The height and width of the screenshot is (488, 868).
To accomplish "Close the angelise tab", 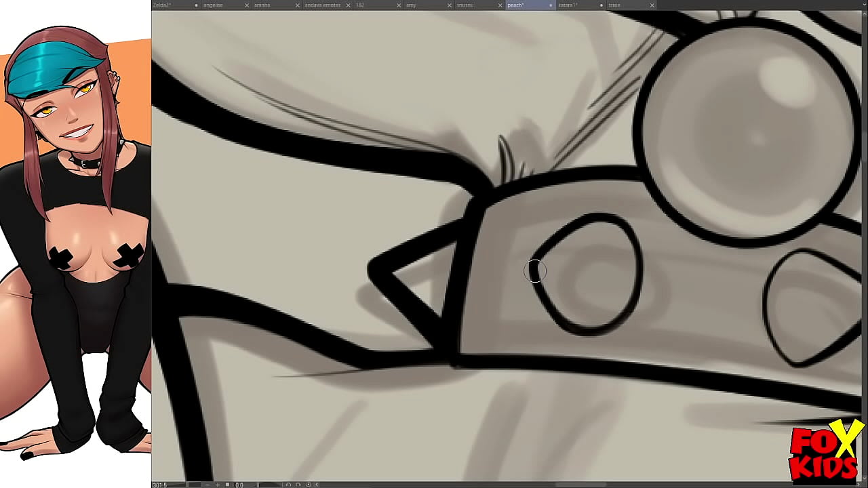I will pos(247,5).
